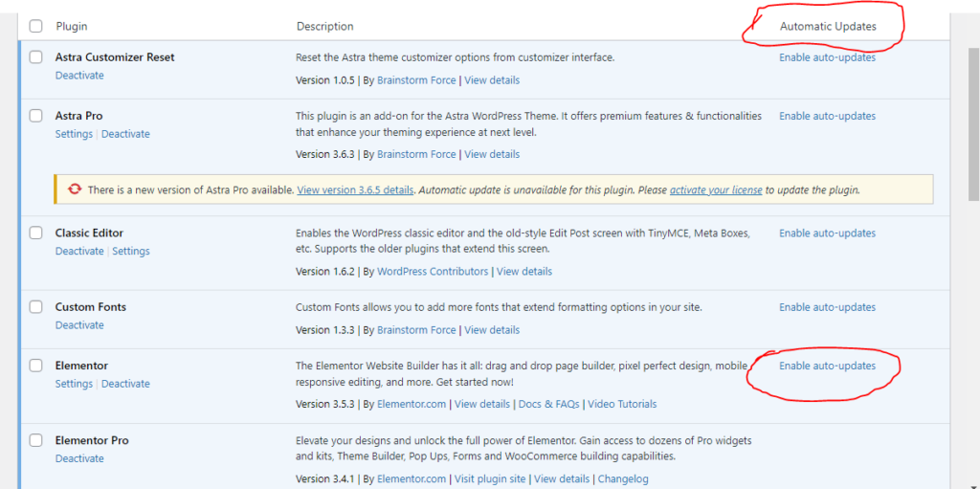This screenshot has width=980, height=489.
Task: Click the Elementor Pro plugin name
Action: pos(92,440)
